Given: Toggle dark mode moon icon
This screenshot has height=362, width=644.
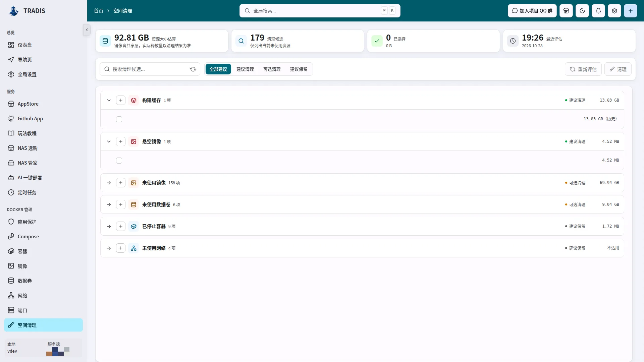Looking at the screenshot, I should 582,11.
